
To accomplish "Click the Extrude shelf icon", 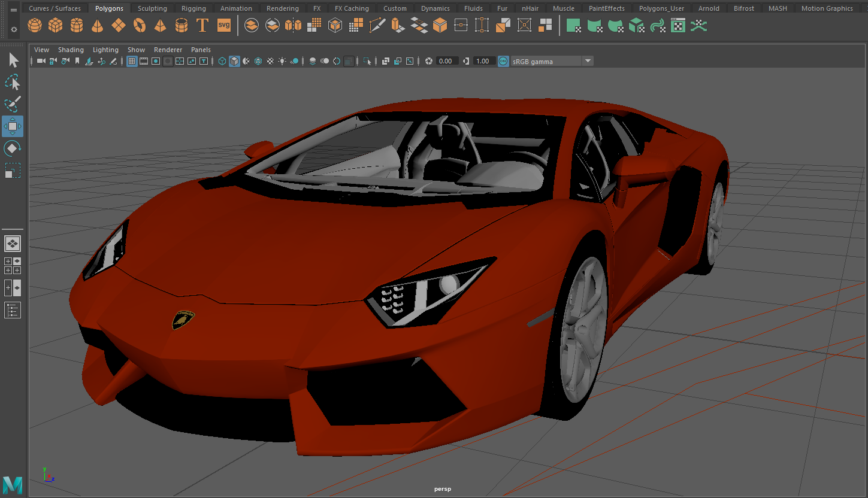I will [x=398, y=25].
